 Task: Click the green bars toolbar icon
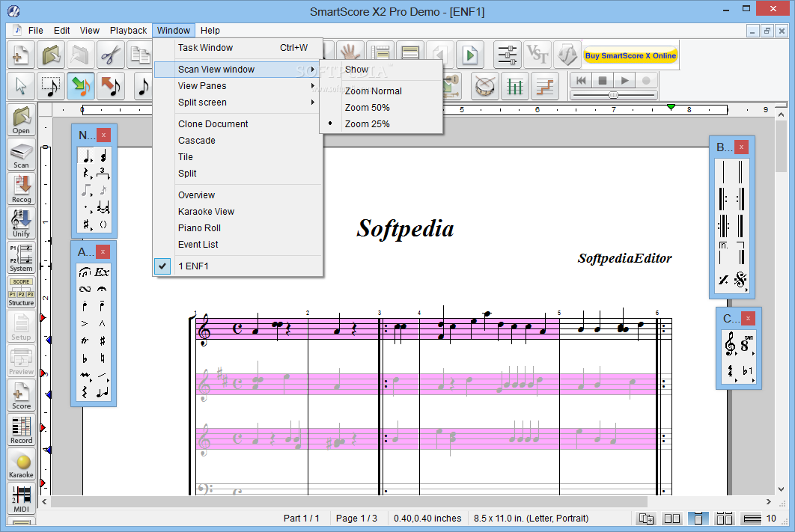coord(514,85)
